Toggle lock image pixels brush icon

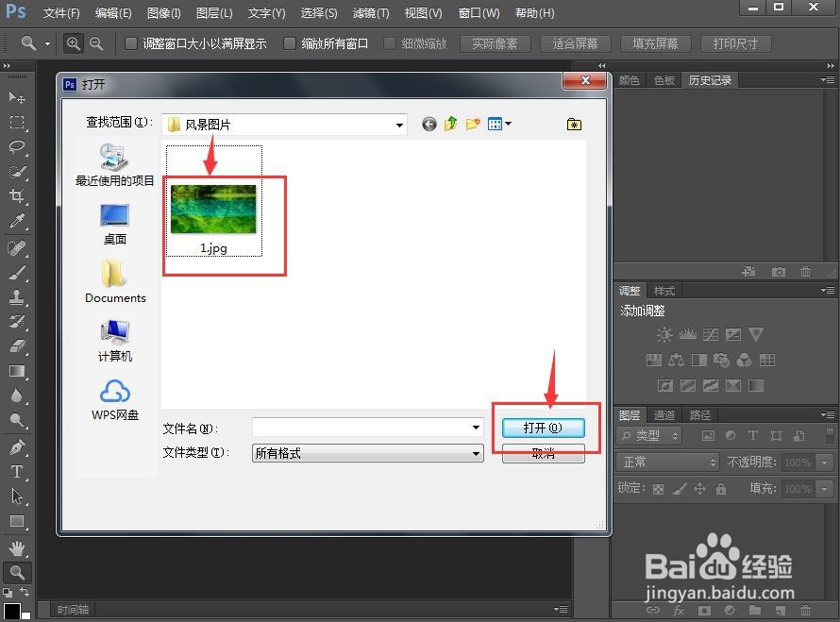pyautogui.click(x=680, y=489)
